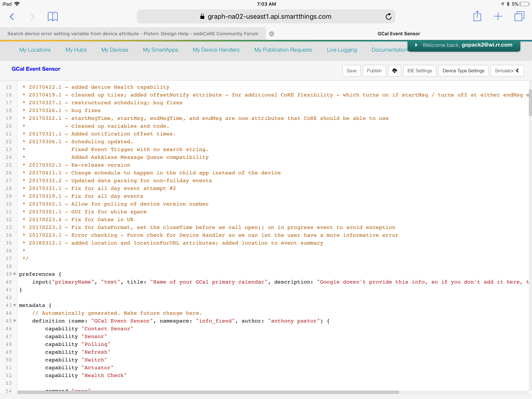Select the GCal Event Sensor browser tab
532x399 pixels.
pos(399,34)
